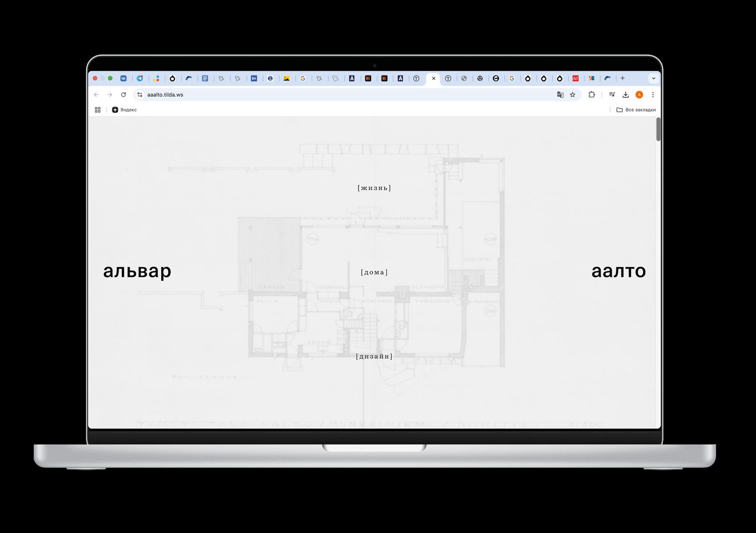756x533 pixels.
Task: Switch to the Telegram tab
Action: [140, 78]
